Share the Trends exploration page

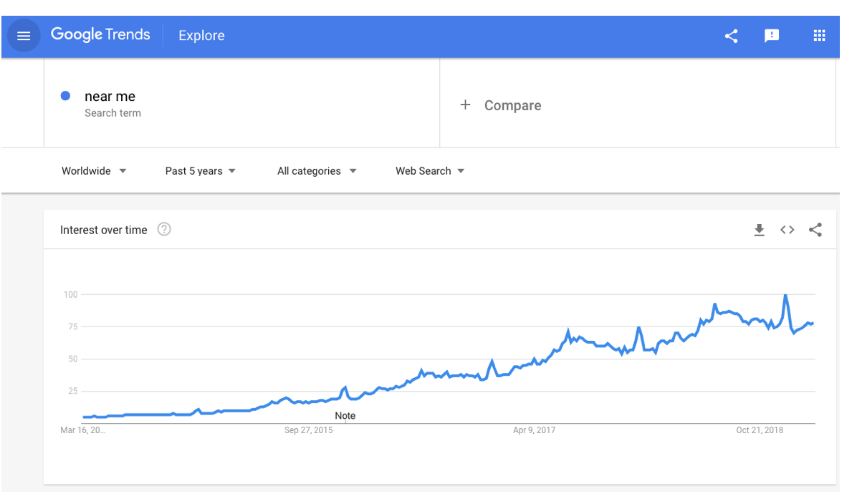(731, 35)
